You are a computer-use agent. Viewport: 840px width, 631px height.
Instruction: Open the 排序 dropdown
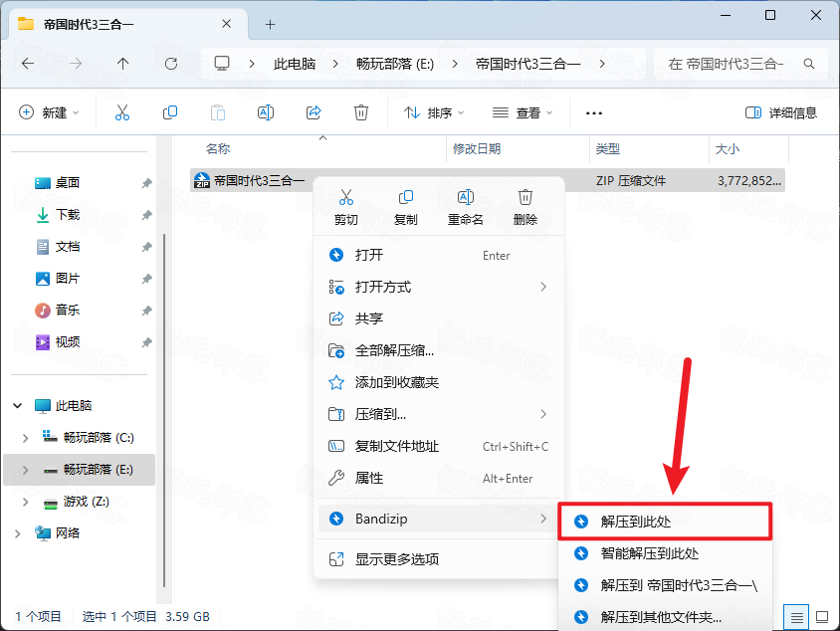(x=434, y=112)
